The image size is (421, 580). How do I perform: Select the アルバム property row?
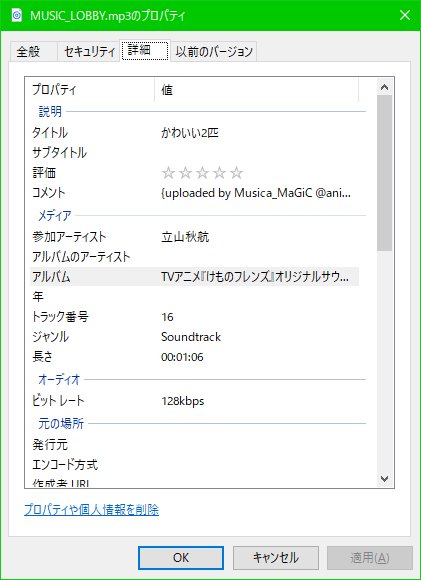(194, 277)
